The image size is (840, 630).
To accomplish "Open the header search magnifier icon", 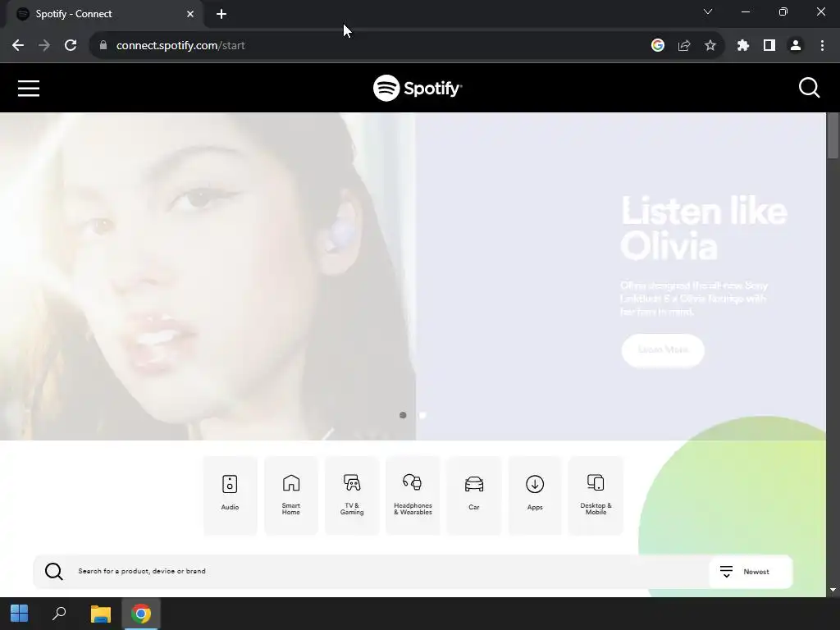I will 809,88.
